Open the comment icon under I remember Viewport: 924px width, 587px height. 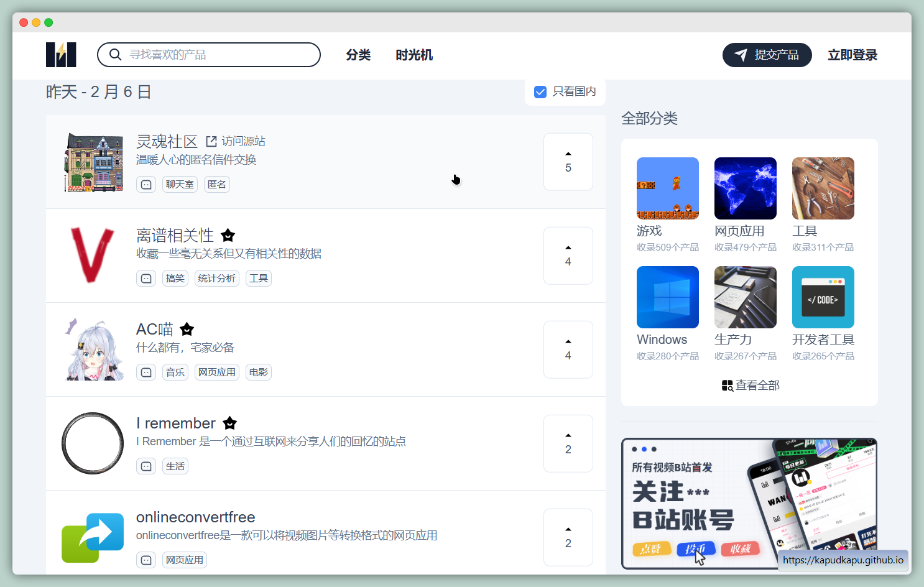tap(146, 466)
